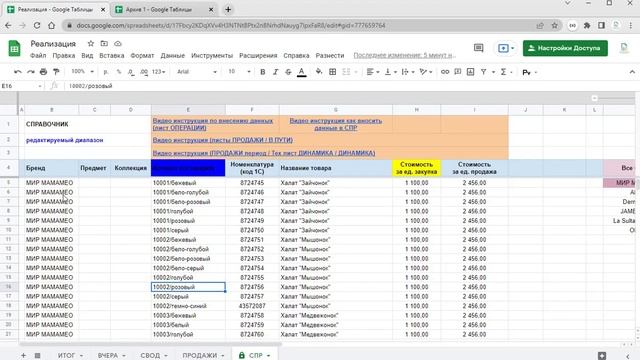
Task: Click the Undo icon in the toolbar
Action: click(x=18, y=72)
